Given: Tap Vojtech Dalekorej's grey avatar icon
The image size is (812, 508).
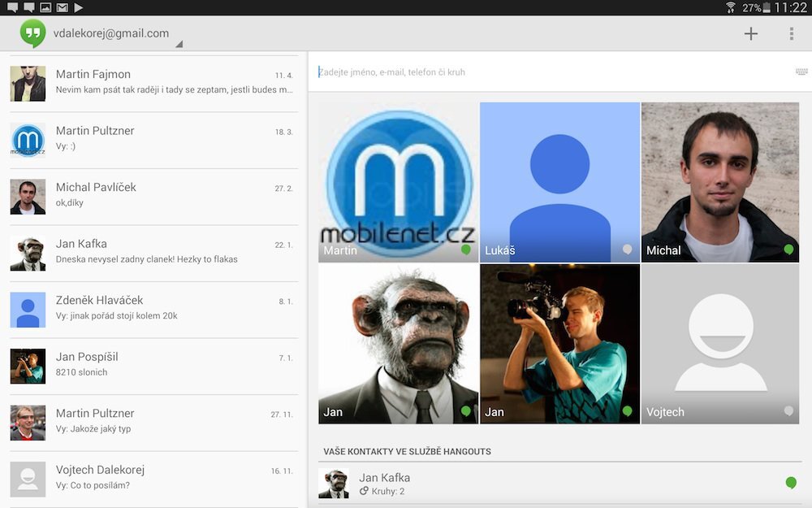Looking at the screenshot, I should point(28,479).
